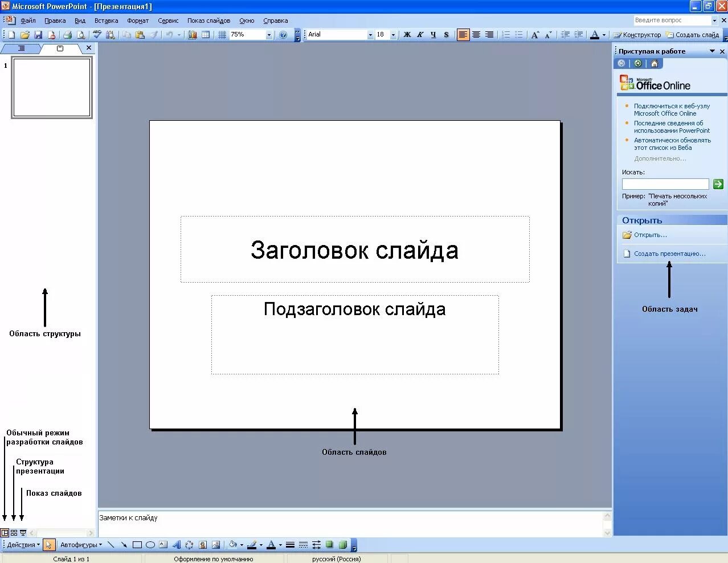Click Подключиться к веб-узлу Microsoft Office Online

(672, 109)
